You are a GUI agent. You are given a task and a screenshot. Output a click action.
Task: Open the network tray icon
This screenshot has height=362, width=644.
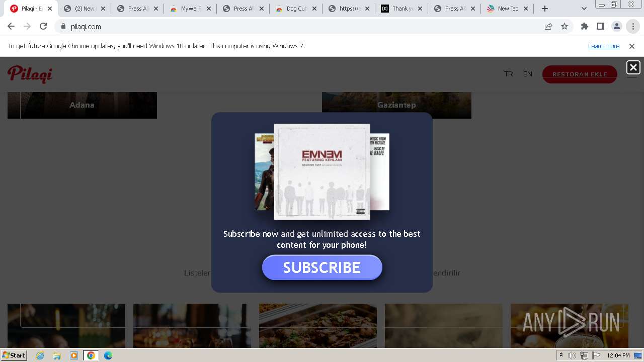(584, 355)
